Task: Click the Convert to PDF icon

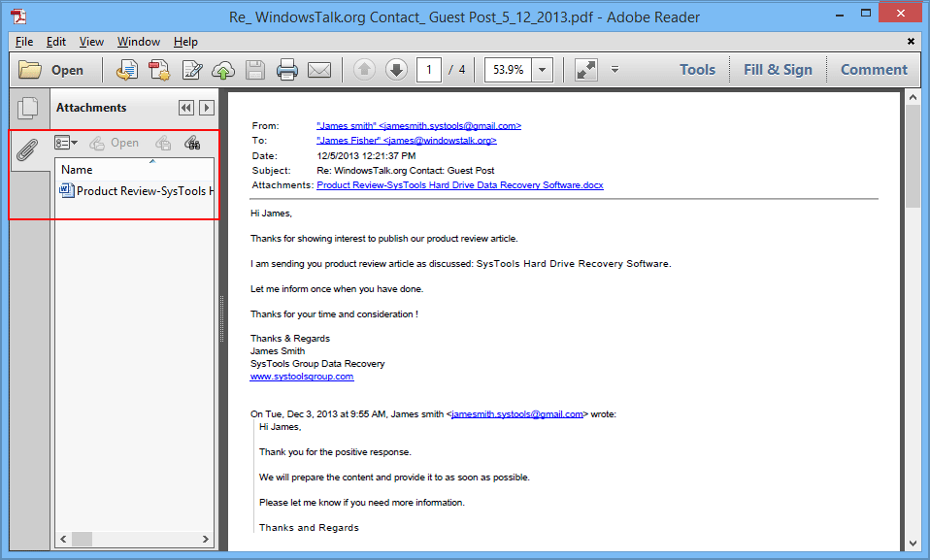Action: tap(159, 70)
